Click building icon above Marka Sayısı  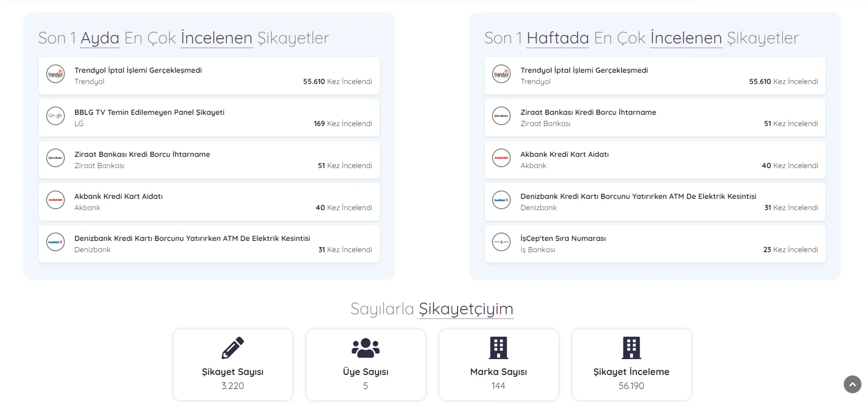tap(499, 348)
